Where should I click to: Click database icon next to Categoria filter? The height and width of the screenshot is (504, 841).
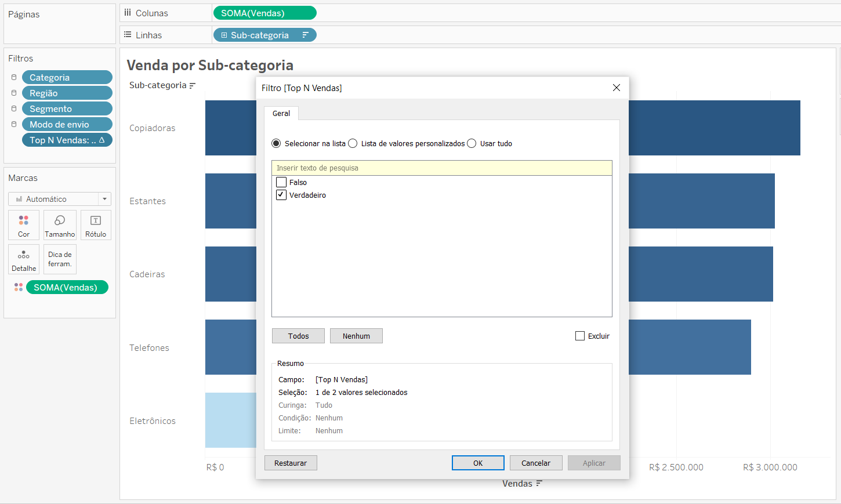click(14, 77)
